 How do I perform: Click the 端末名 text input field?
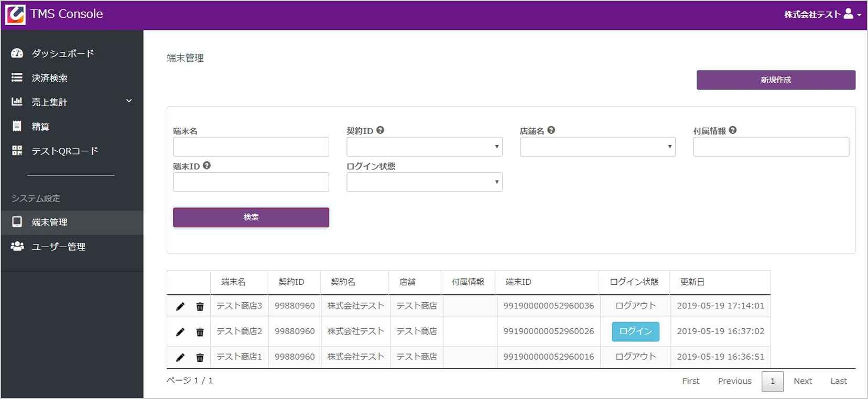251,147
